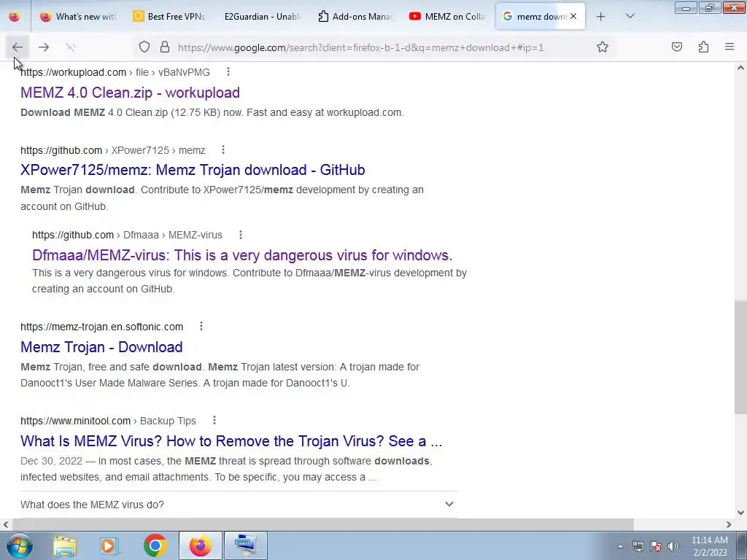The height and width of the screenshot is (560, 747).
Task: Click the horizontal scrollbar thumb
Action: (322, 524)
